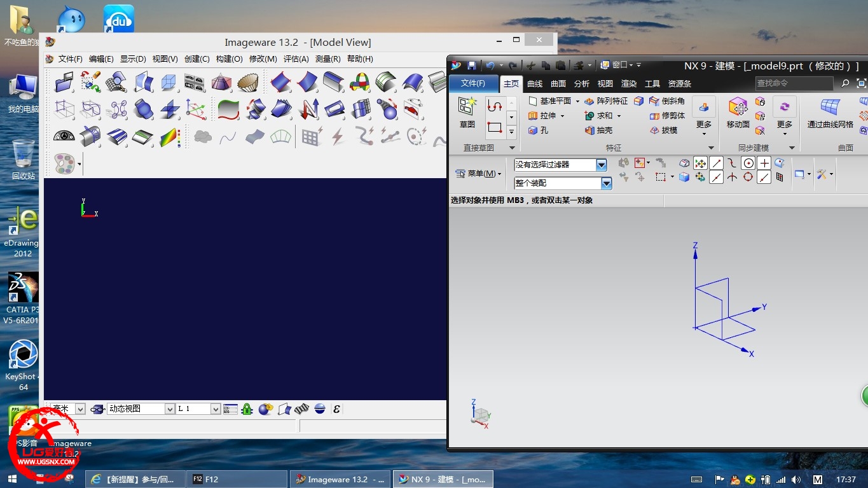Click the search magnifier next to command finder
868x488 pixels.
tap(845, 83)
